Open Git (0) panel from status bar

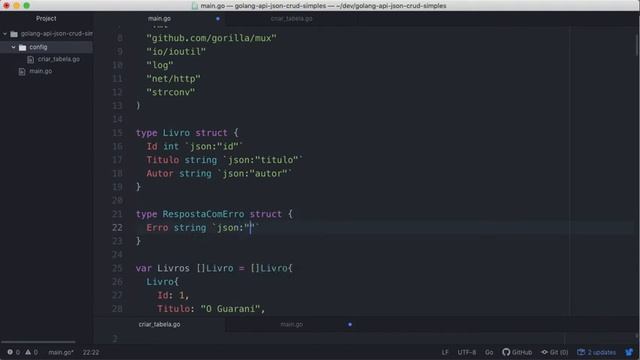[x=555, y=352]
